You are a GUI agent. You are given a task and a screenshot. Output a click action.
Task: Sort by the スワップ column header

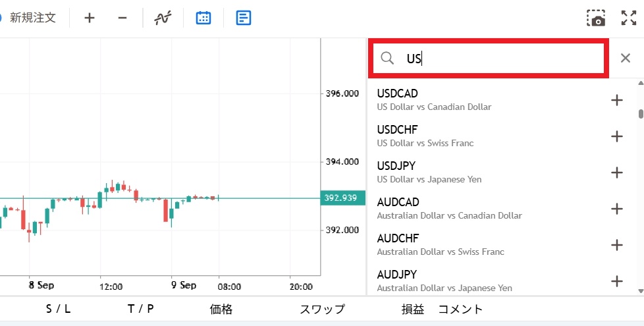(323, 309)
